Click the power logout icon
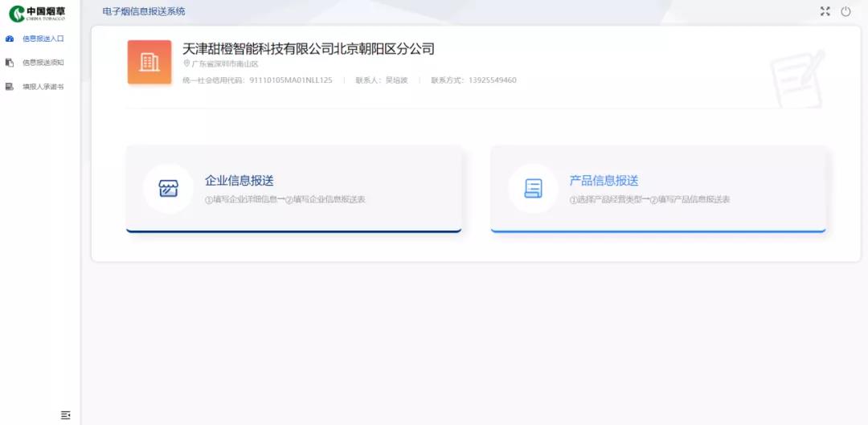 845,11
